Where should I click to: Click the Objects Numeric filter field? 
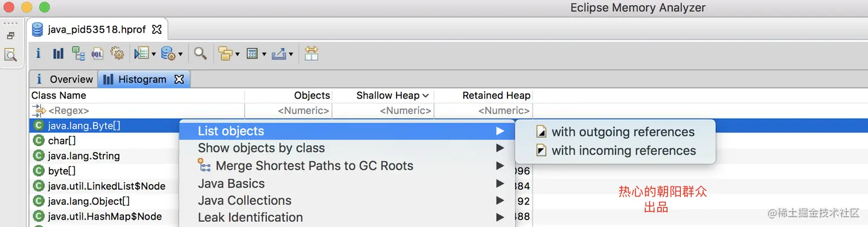[x=289, y=110]
